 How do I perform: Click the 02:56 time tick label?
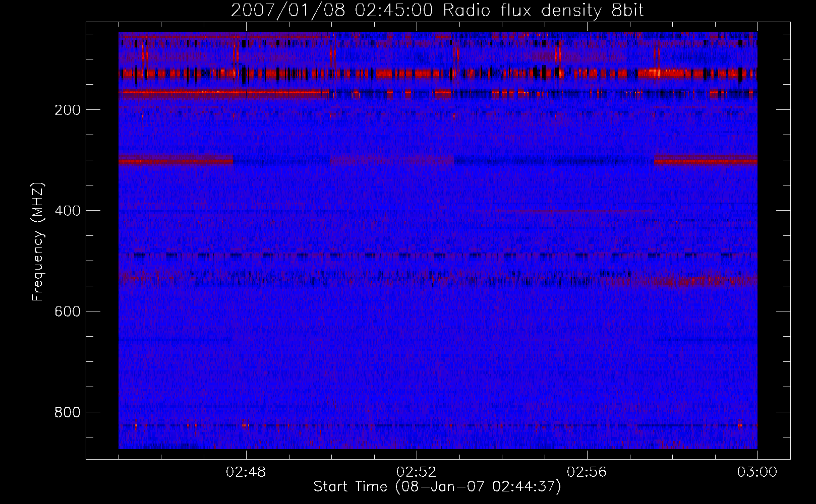(x=587, y=472)
